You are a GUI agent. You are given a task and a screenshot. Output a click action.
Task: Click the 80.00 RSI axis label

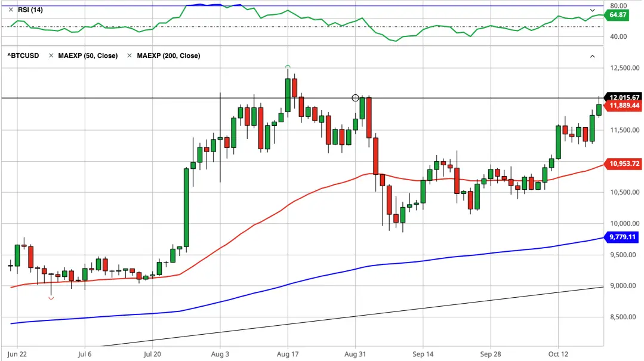coord(618,6)
